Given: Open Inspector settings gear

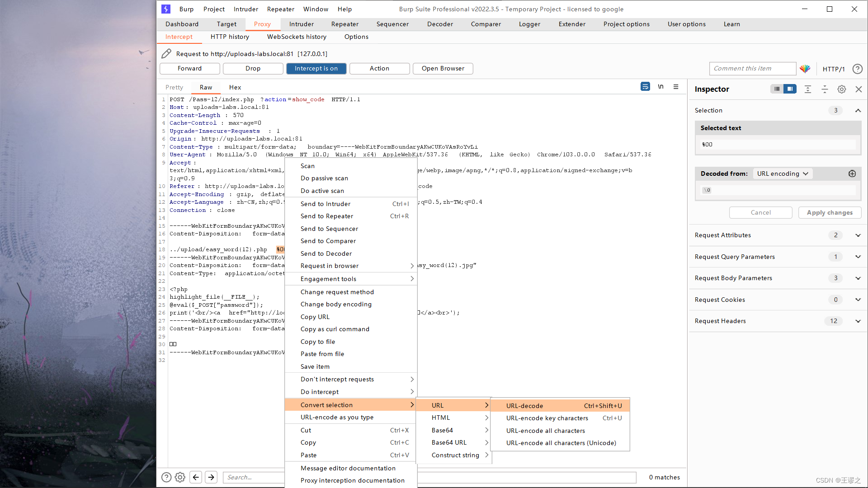Looking at the screenshot, I should pyautogui.click(x=841, y=89).
